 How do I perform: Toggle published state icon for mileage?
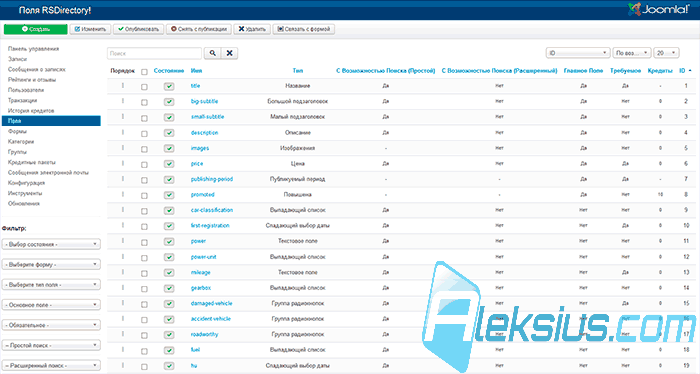point(169,273)
